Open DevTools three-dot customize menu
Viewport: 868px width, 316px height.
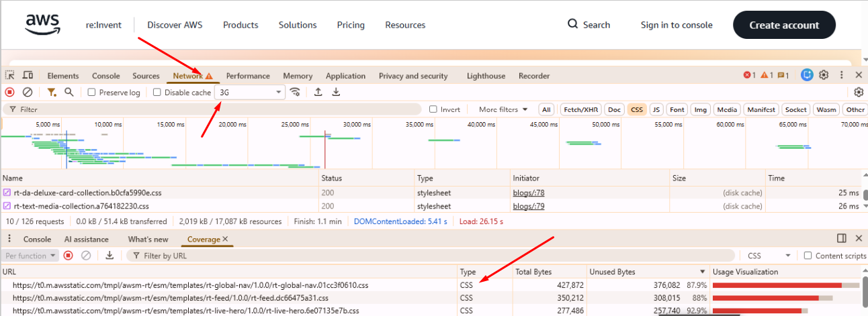[842, 75]
